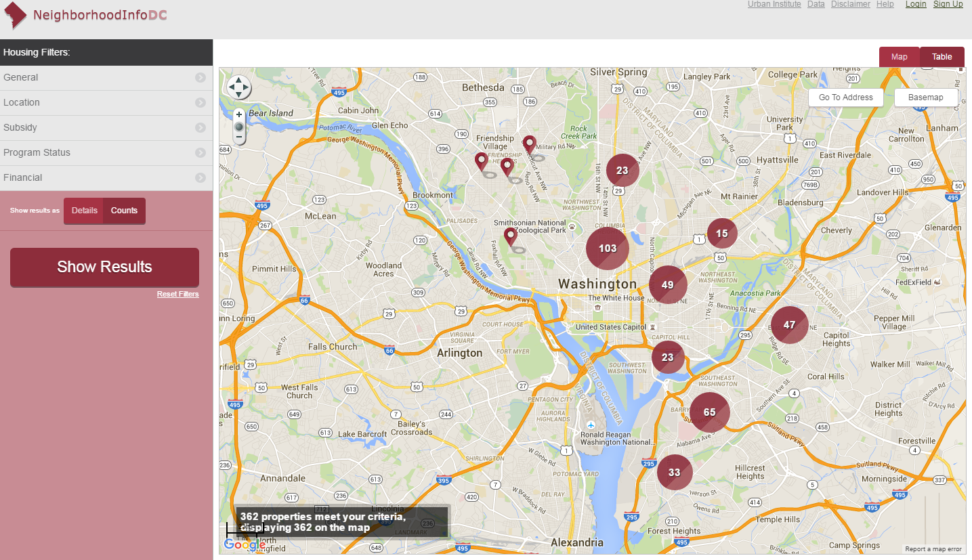This screenshot has height=560, width=972.
Task: Select pin on Foxhall Rd near Zoo
Action: 510,237
